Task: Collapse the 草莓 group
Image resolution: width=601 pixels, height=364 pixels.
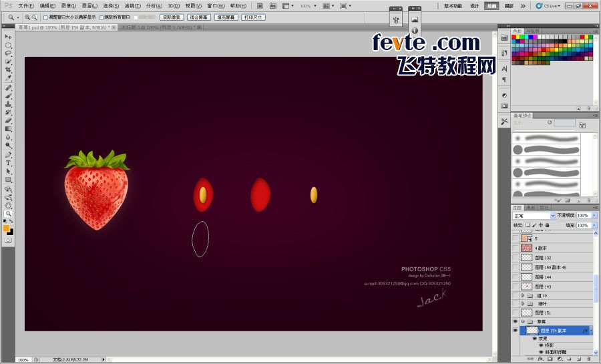Action: tap(522, 322)
